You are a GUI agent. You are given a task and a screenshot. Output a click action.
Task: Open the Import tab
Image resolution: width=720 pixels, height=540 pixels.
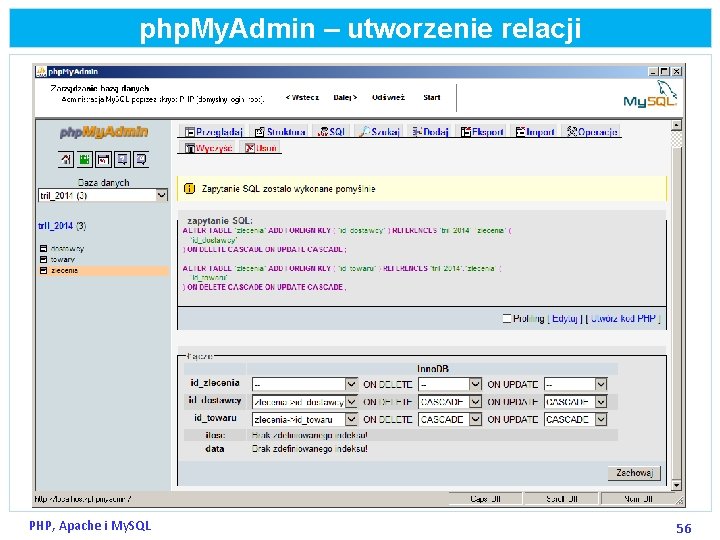tap(535, 132)
